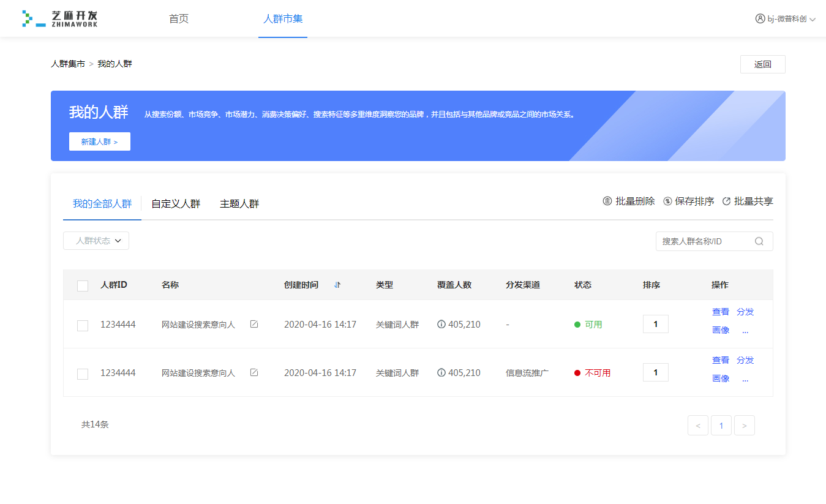Screen dimensions: 826x504
Task: Click the sort order input in the 不可用 row
Action: (x=656, y=372)
